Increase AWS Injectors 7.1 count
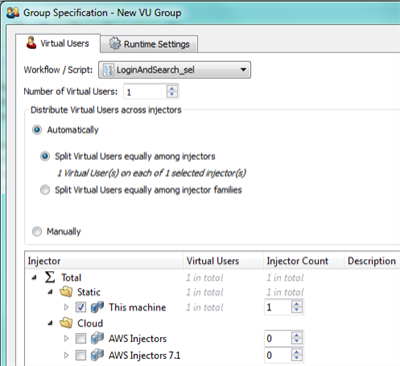This screenshot has height=366, width=400. pyautogui.click(x=297, y=352)
